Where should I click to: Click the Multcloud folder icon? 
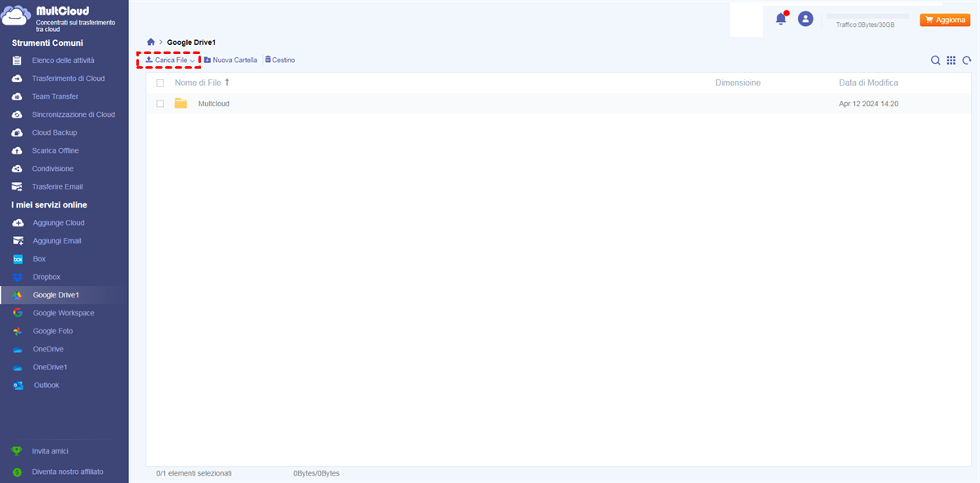180,104
